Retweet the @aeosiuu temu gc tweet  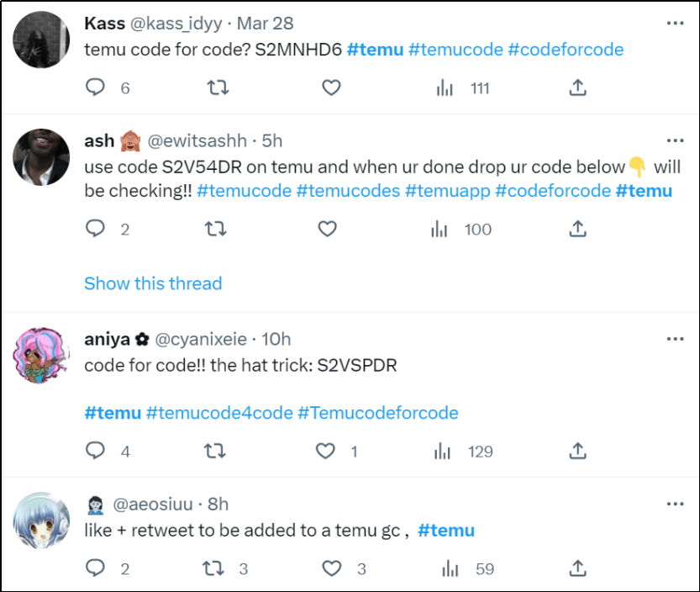coord(213,568)
